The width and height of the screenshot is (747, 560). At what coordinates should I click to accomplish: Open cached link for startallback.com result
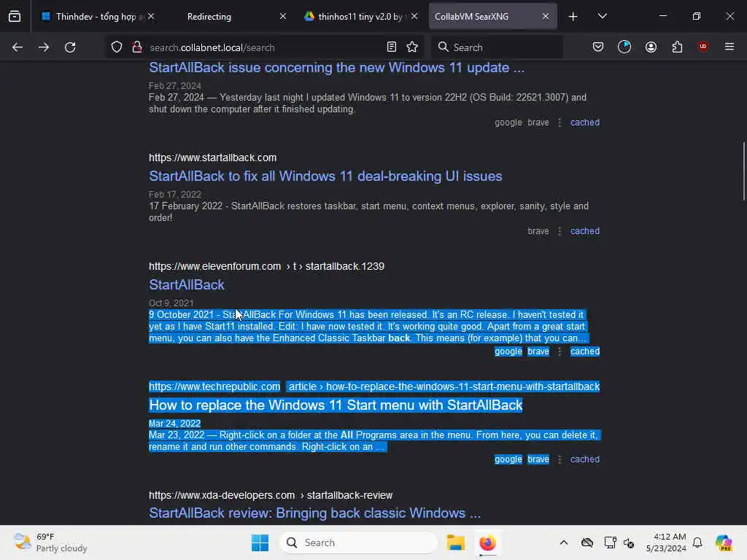[x=584, y=231]
